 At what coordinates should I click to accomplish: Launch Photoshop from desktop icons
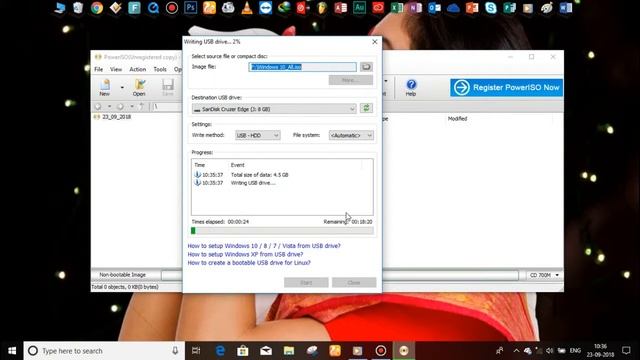(191, 8)
